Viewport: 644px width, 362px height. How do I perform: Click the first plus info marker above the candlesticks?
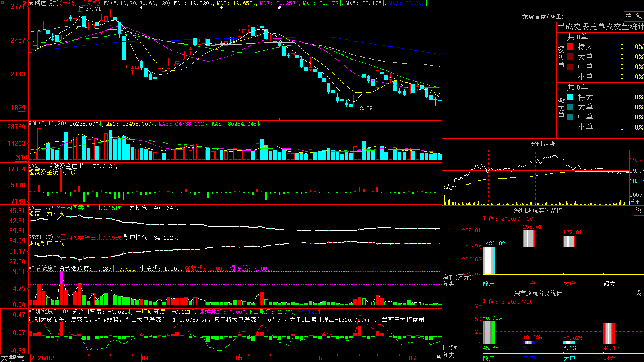tap(141, 8)
